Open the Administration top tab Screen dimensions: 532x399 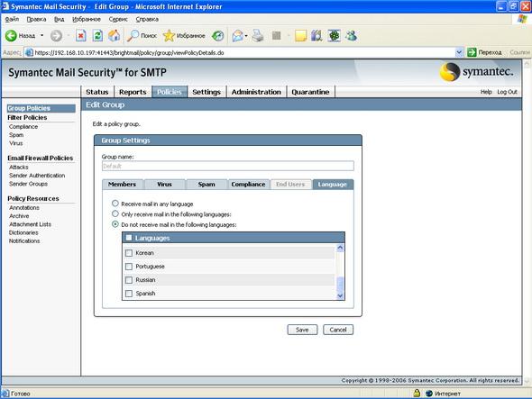point(256,92)
